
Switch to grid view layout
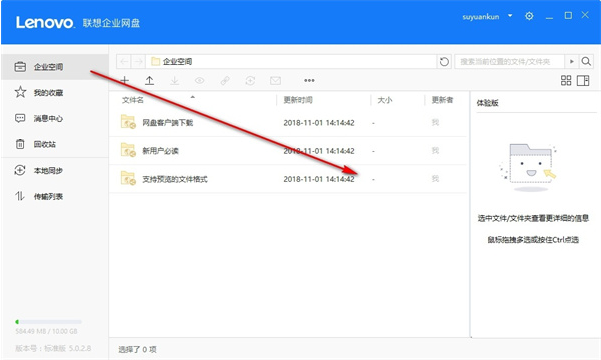click(x=566, y=81)
